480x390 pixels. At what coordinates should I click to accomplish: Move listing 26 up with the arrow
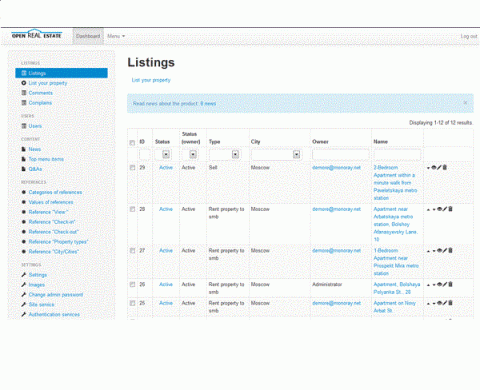(x=428, y=285)
